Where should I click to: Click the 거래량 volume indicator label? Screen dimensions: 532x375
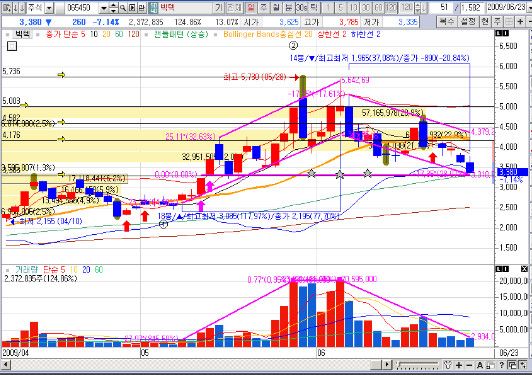[26, 270]
